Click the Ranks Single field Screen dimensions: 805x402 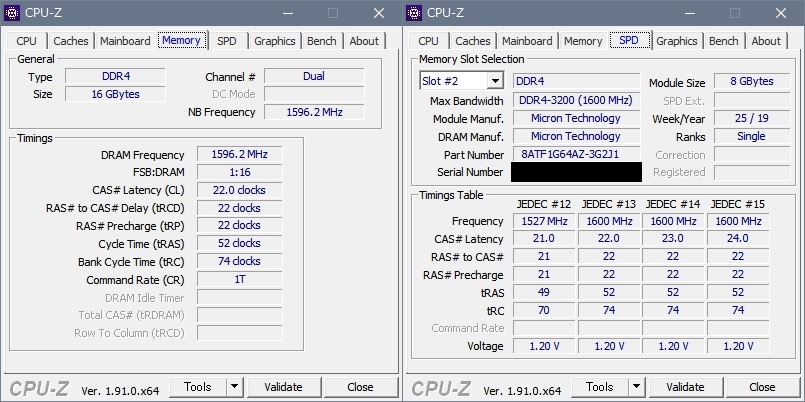[x=752, y=137]
